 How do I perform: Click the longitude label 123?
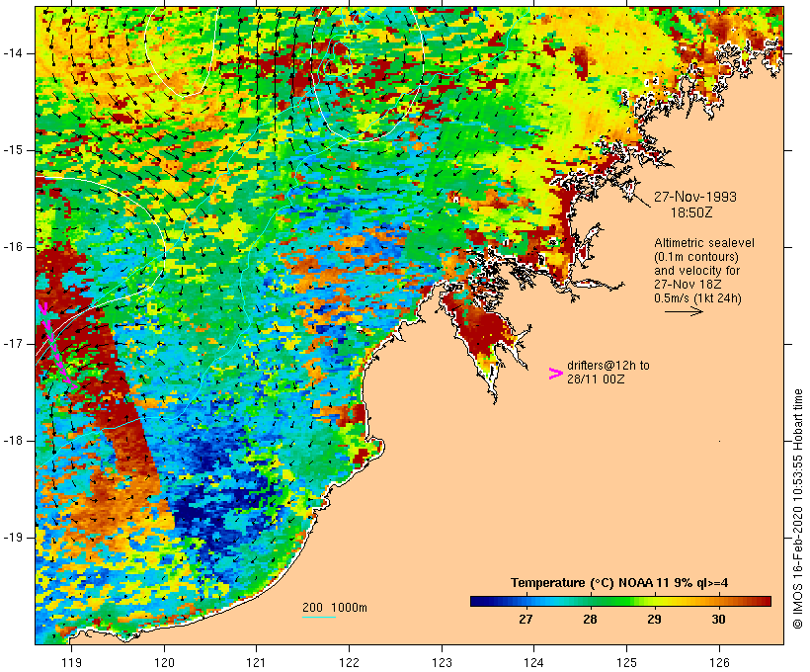[442, 662]
